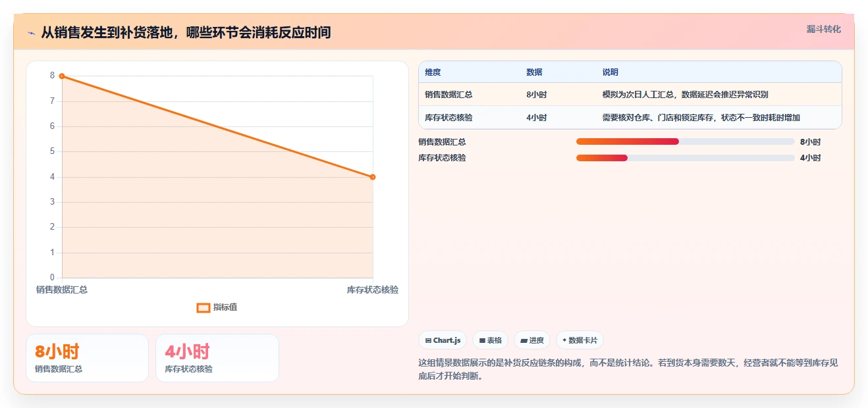868x408 pixels.
Task: Click the chart data point at value 8
Action: click(x=62, y=76)
